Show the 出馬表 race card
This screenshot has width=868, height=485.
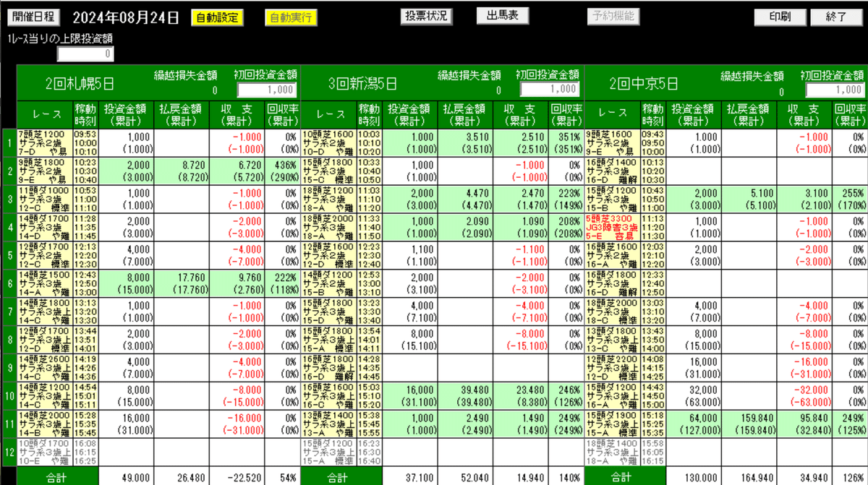tap(502, 15)
